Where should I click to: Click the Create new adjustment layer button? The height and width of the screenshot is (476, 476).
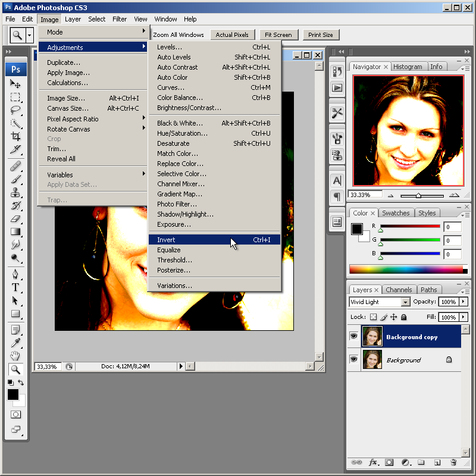[406, 462]
